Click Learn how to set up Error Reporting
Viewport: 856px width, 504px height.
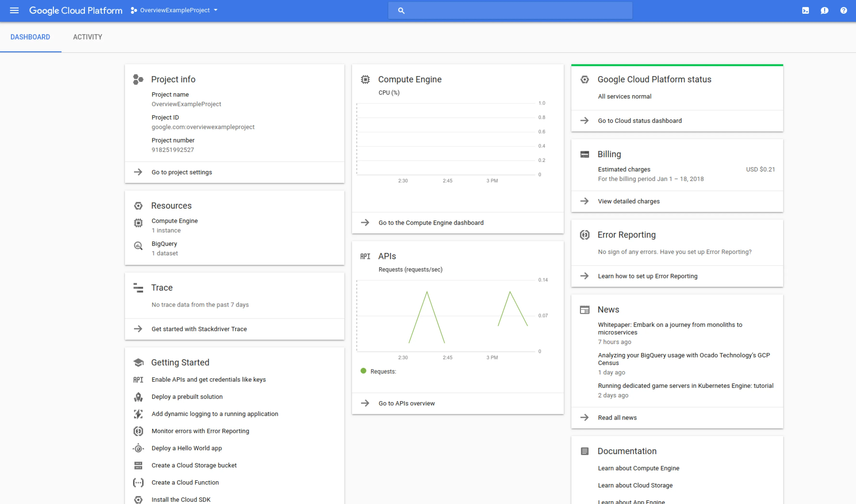tap(677, 276)
